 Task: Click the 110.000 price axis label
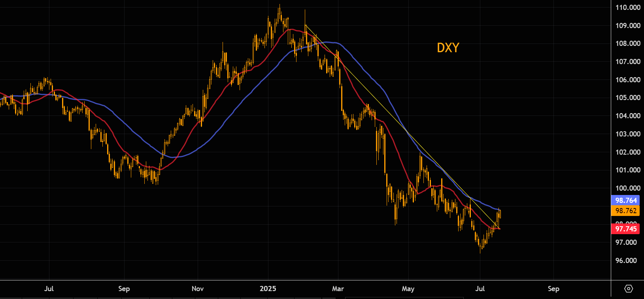click(x=628, y=8)
